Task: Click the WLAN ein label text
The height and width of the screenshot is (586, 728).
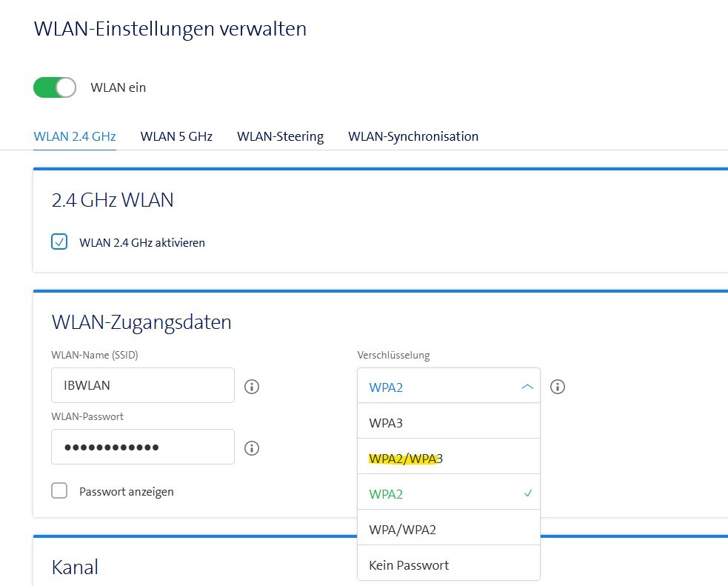Action: tap(118, 87)
